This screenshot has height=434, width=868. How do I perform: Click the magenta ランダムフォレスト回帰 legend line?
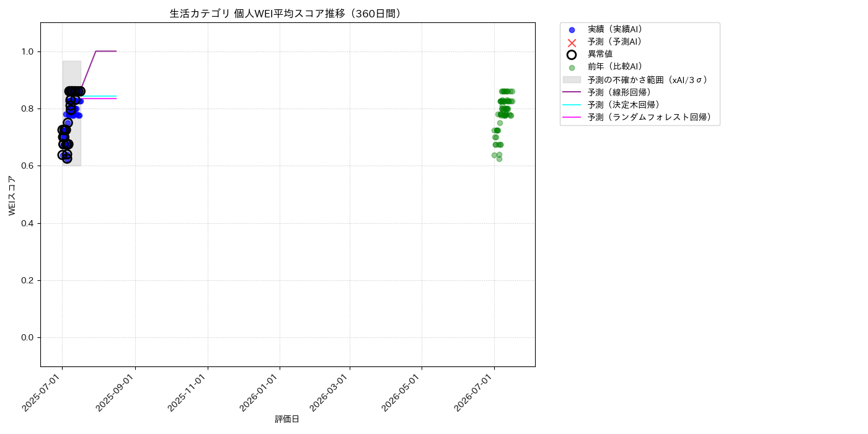click(572, 117)
